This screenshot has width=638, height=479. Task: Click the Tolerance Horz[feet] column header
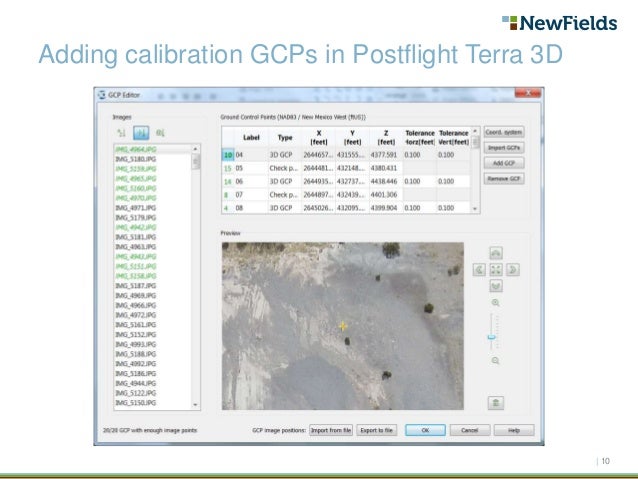click(x=420, y=138)
